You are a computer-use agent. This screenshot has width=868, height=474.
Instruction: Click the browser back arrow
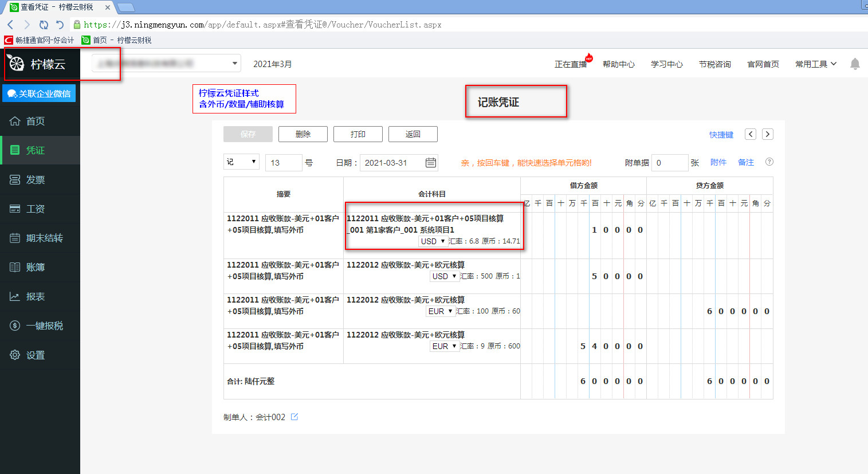(x=10, y=25)
